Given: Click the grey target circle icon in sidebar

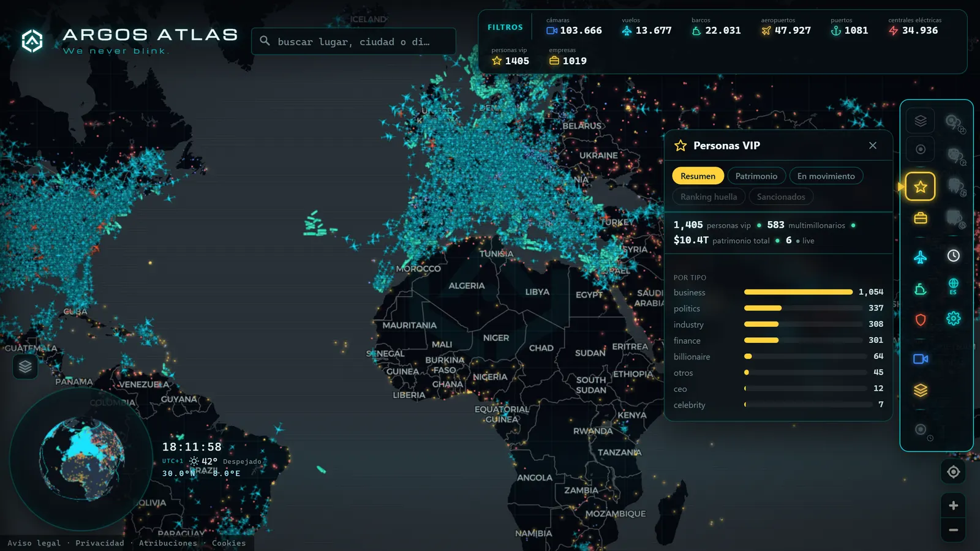Looking at the screenshot, I should [x=920, y=149].
